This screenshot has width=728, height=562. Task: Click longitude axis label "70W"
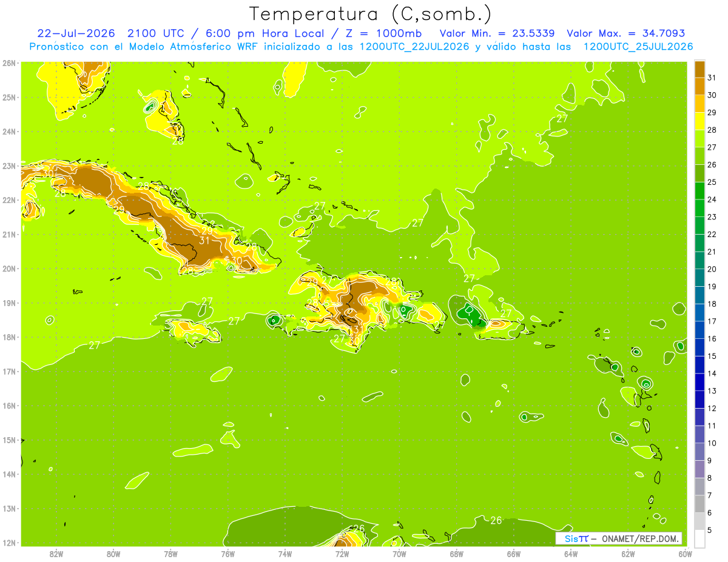tap(399, 554)
